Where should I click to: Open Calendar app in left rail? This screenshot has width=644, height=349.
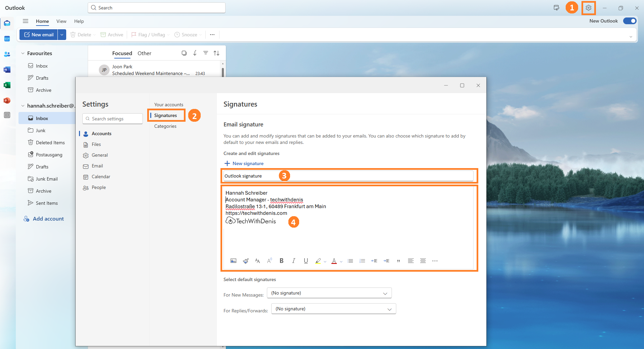point(7,39)
